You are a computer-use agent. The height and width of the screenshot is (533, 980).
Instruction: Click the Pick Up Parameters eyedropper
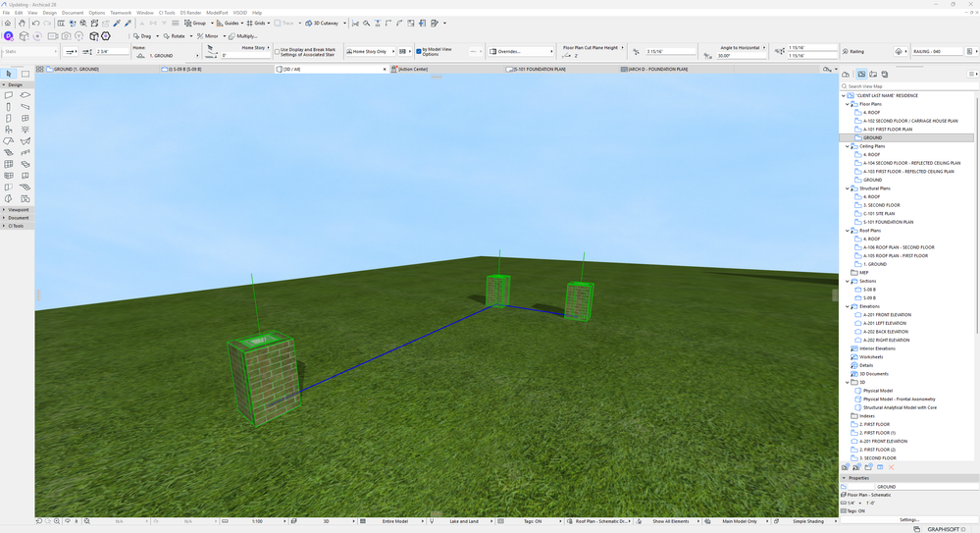117,24
